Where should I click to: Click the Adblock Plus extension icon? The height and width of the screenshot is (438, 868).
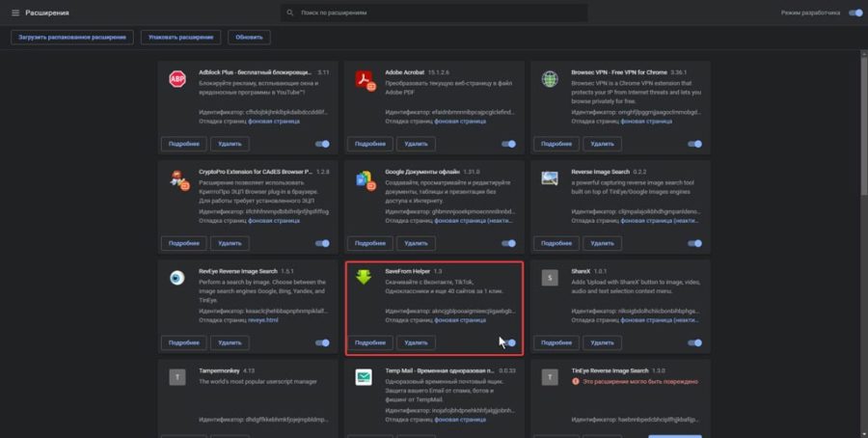pos(176,79)
